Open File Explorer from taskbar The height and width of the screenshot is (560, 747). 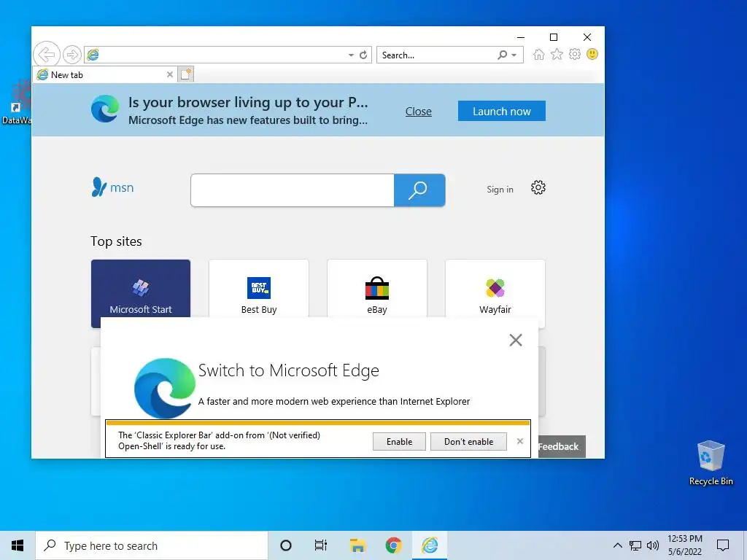click(x=357, y=545)
